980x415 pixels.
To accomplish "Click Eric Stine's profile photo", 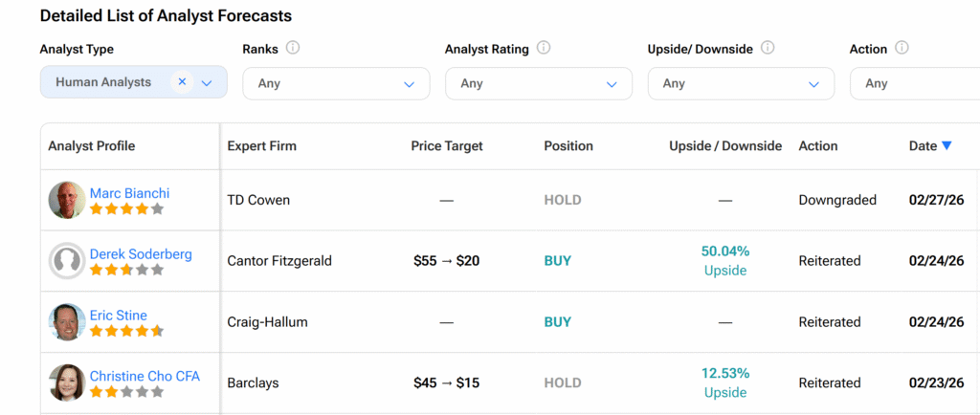I will click(x=67, y=322).
